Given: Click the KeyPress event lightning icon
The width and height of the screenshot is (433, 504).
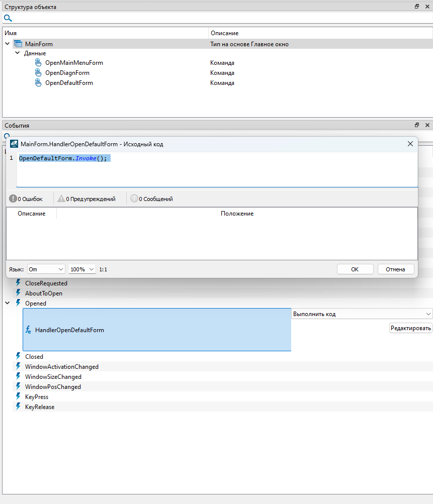Looking at the screenshot, I should click(18, 397).
